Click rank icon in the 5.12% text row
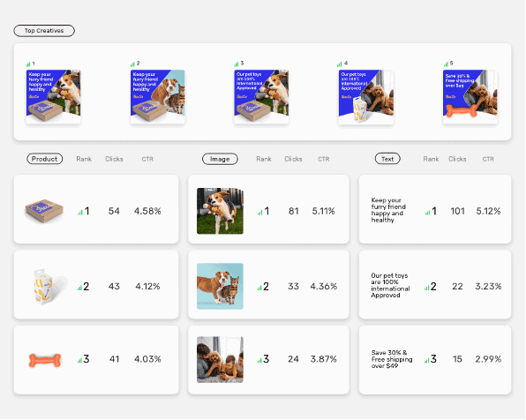The height and width of the screenshot is (420, 526). pyautogui.click(x=427, y=213)
